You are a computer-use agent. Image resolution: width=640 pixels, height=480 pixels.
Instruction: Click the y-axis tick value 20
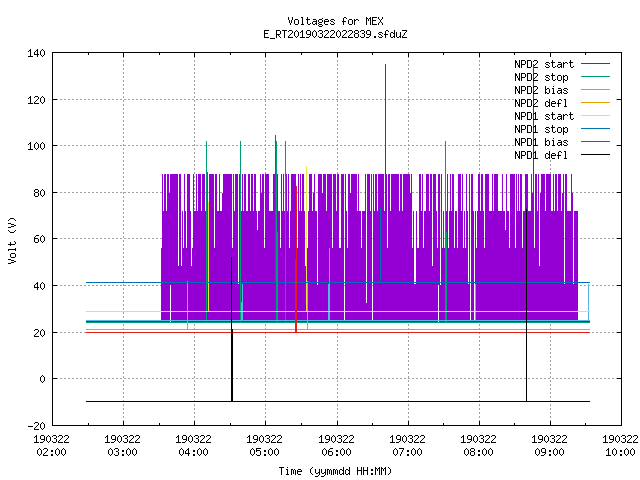click(39, 333)
